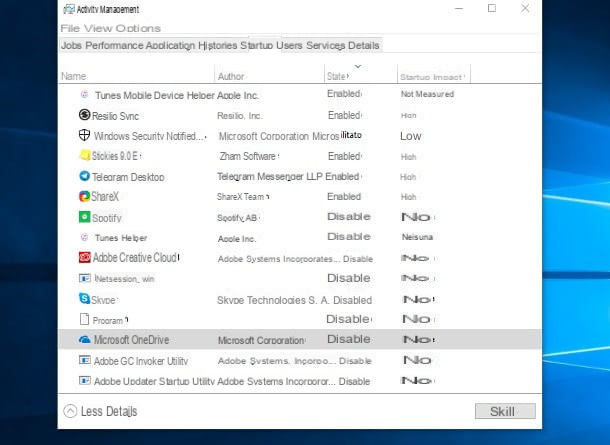Click the Netsession_win icon
The image size is (610, 445).
tap(84, 278)
